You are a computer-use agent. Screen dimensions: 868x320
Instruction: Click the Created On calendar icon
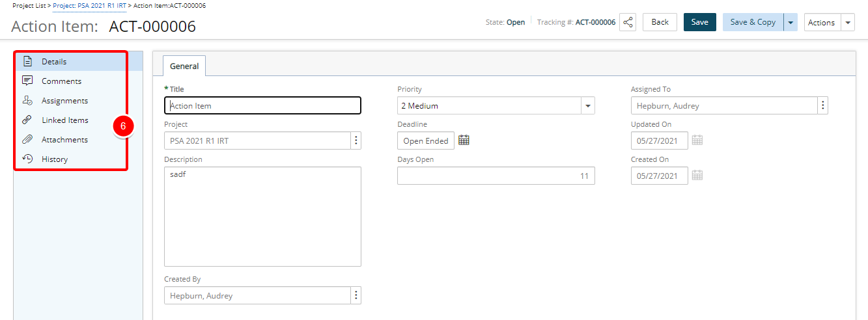tap(697, 176)
